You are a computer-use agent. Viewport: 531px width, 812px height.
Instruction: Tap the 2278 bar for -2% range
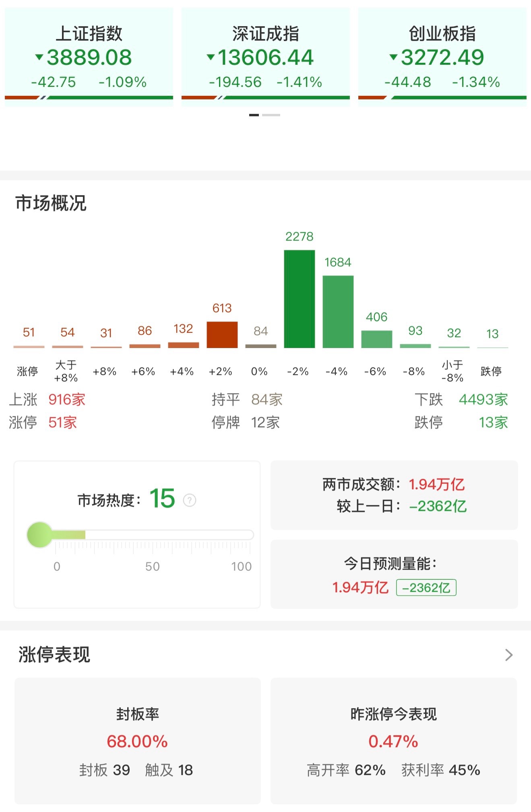[x=299, y=299]
